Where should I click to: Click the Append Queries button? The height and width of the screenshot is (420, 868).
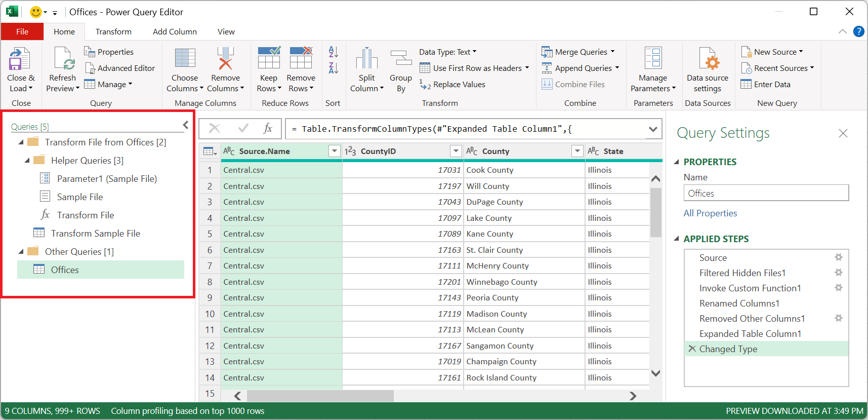coord(581,68)
